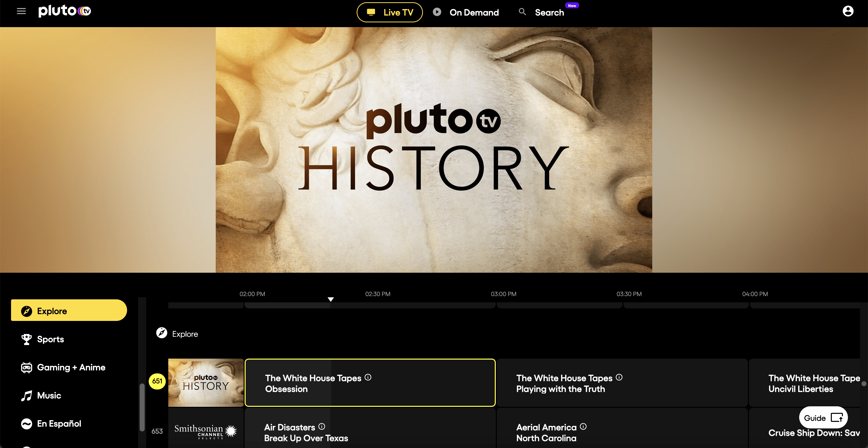Click the Pluto TV History video player

434,150
